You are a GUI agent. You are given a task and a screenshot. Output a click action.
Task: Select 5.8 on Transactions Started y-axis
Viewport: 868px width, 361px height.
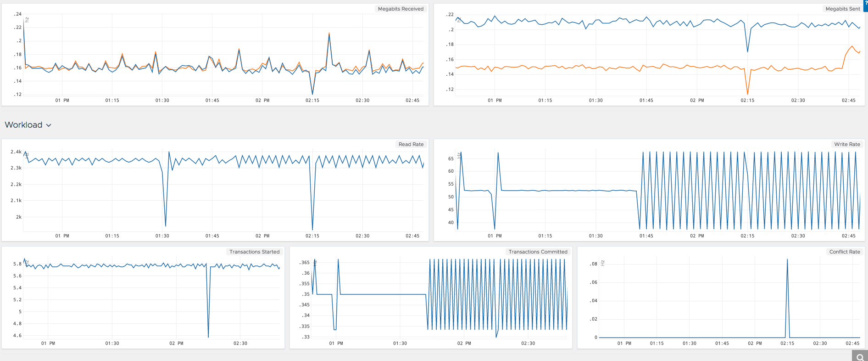pos(17,264)
